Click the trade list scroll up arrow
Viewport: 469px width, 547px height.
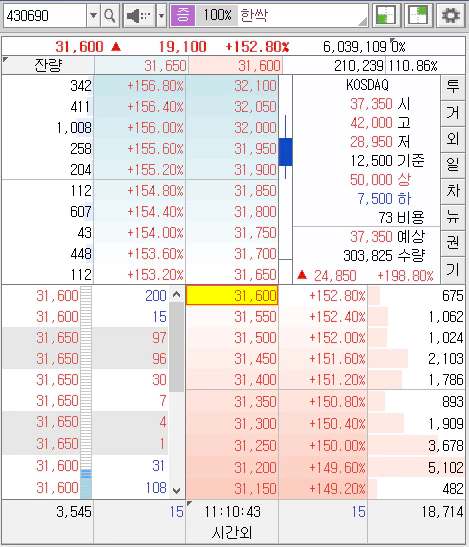pos(177,295)
